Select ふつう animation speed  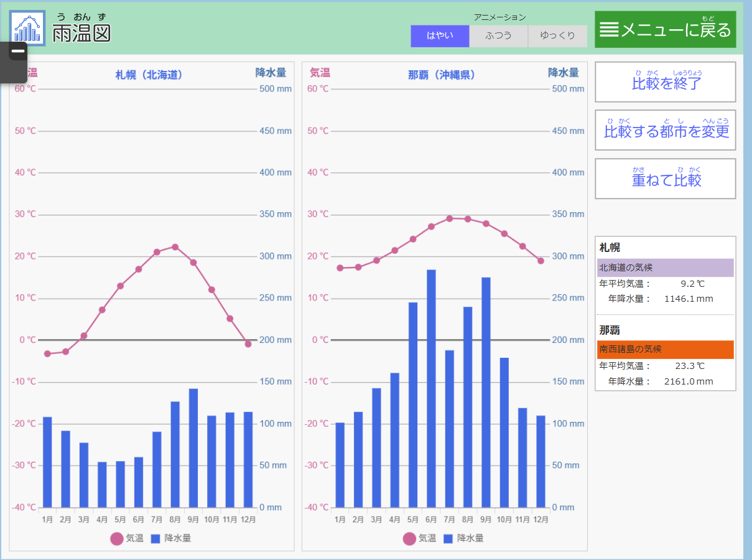tap(498, 36)
